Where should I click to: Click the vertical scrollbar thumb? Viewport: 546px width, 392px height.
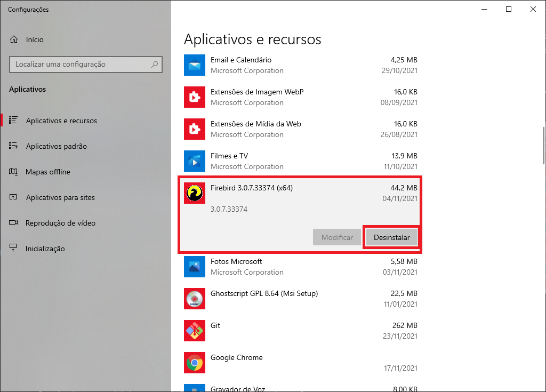[x=543, y=145]
